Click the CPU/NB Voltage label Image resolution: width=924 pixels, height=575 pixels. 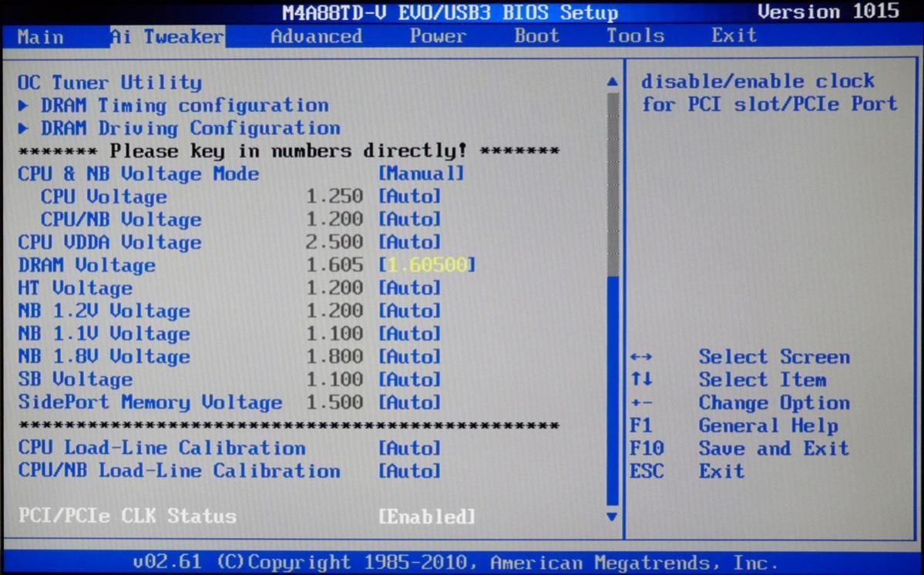click(x=121, y=220)
